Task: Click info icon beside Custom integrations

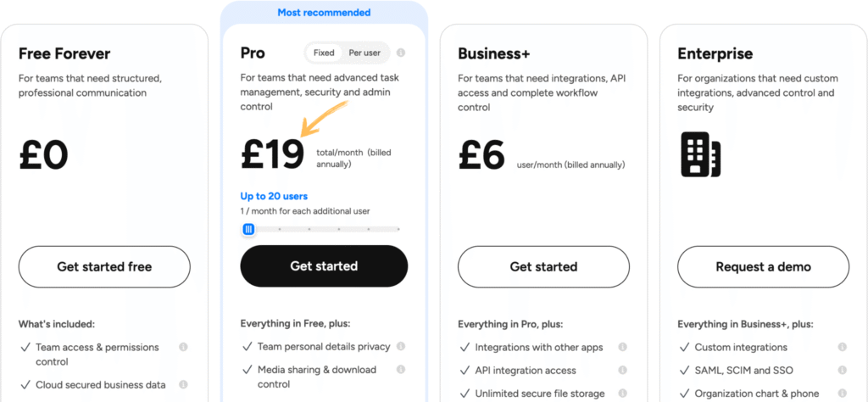Action: (842, 347)
